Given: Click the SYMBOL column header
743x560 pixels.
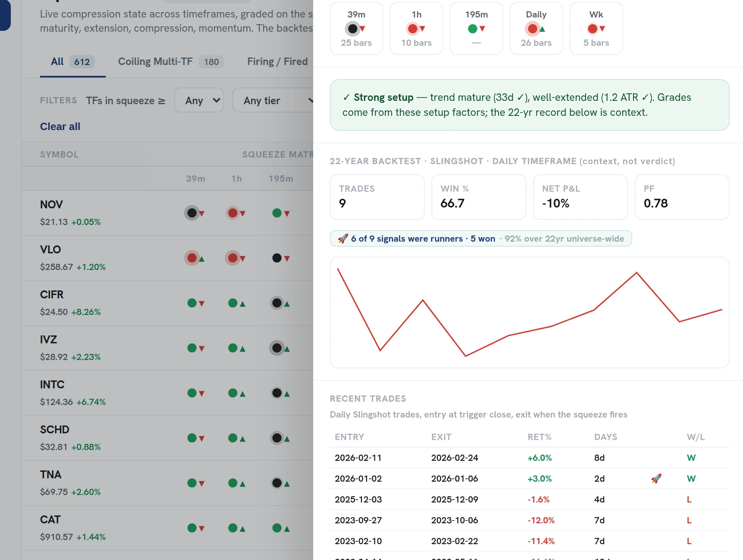Looking at the screenshot, I should [x=59, y=154].
